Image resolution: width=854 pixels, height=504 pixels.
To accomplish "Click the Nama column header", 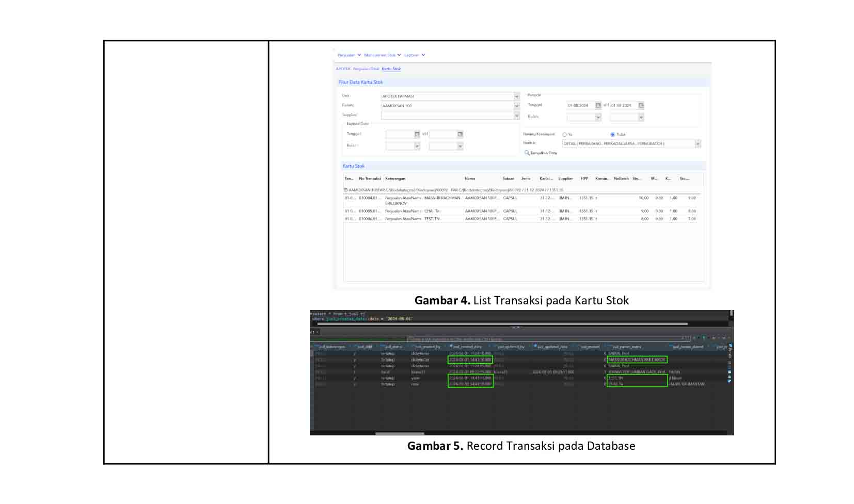I will click(x=470, y=178).
